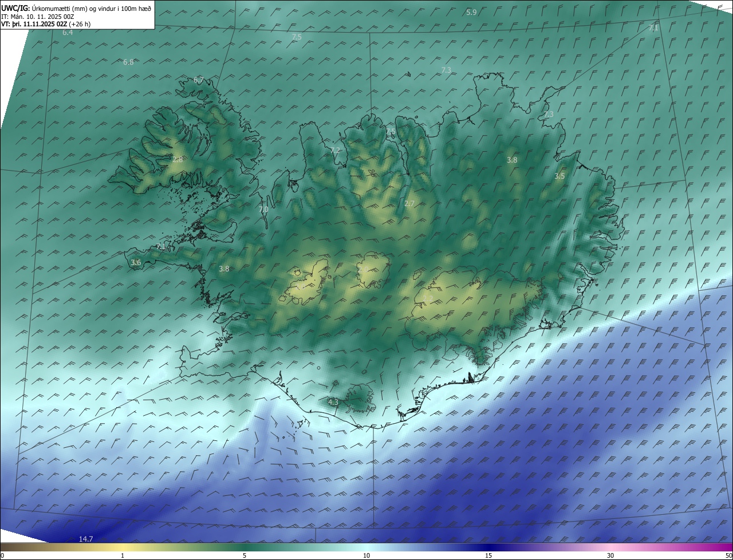Click the 30 tick on color scale

tap(610, 555)
